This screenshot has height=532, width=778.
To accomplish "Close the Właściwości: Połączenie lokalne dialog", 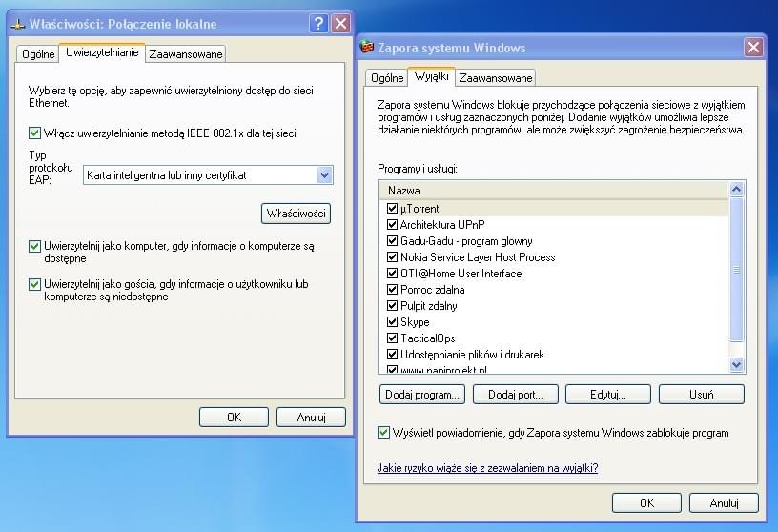I will (341, 23).
